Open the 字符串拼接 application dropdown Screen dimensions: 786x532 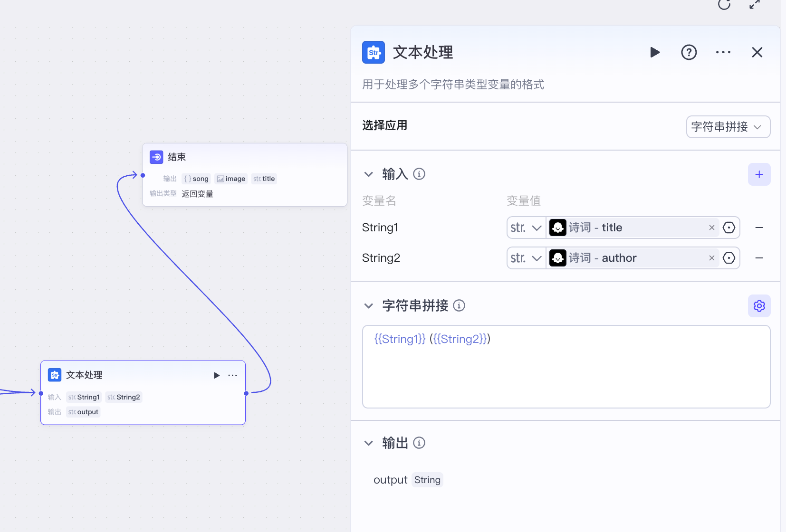(x=728, y=127)
